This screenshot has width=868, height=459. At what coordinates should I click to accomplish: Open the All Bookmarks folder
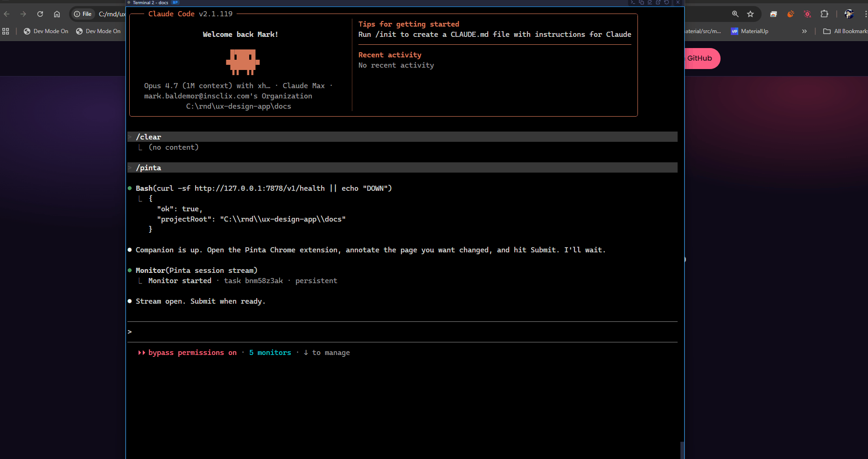845,31
